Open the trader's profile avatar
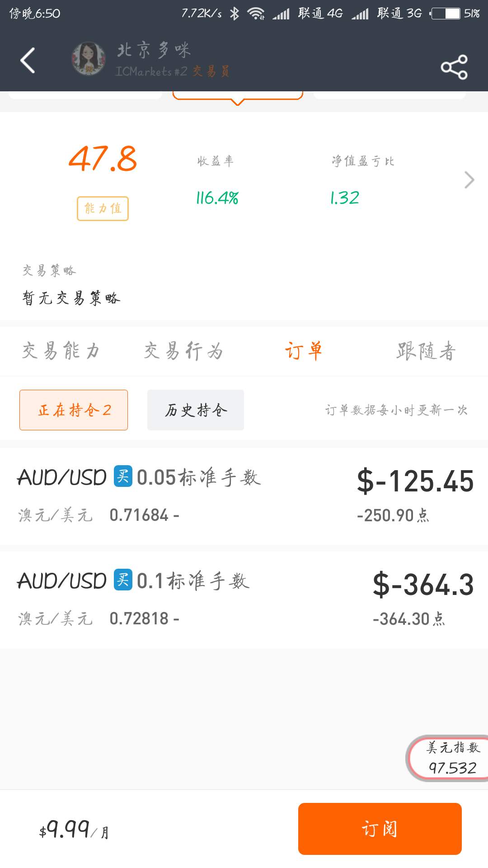The height and width of the screenshot is (868, 488). (x=89, y=59)
